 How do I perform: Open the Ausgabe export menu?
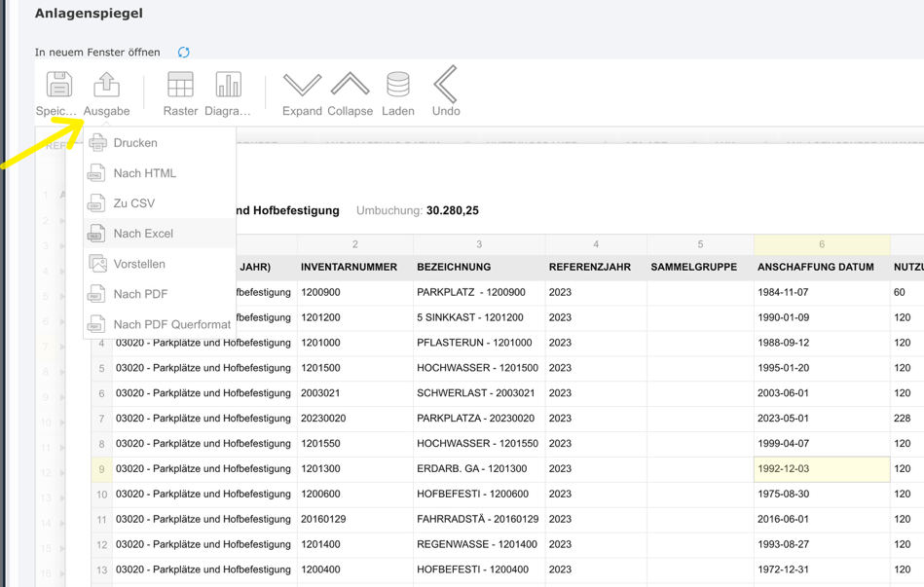106,86
